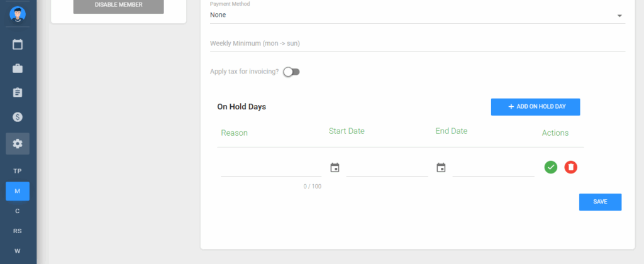Toggle Apply tax for invoicing switch
Screen dimensions: 644x264
291,72
